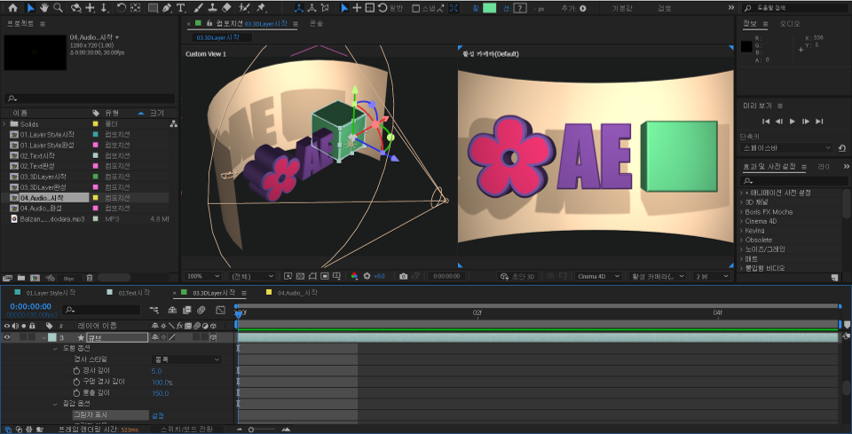The height and width of the screenshot is (434, 852).
Task: Click the snapshot camera icon in viewer
Action: coord(403,276)
